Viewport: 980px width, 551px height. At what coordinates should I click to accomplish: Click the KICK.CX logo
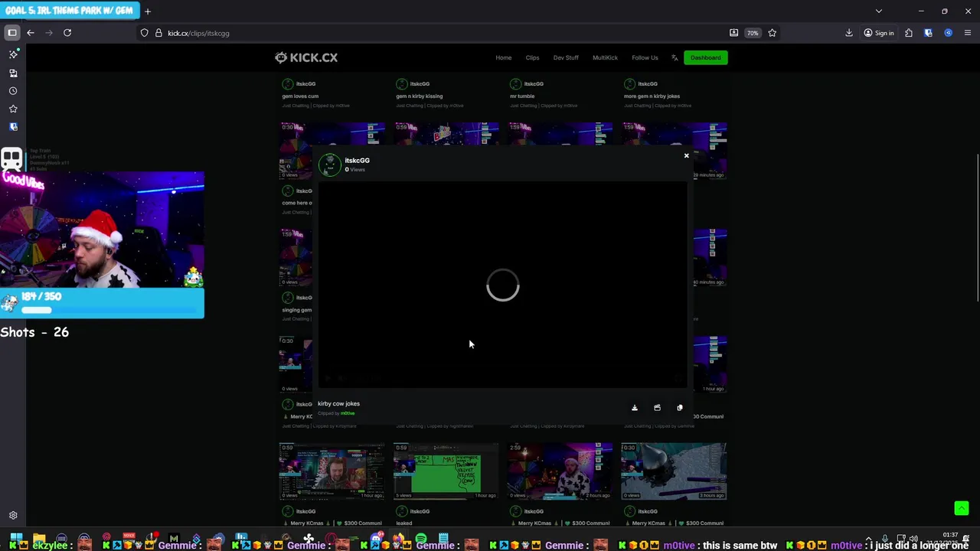coord(306,57)
